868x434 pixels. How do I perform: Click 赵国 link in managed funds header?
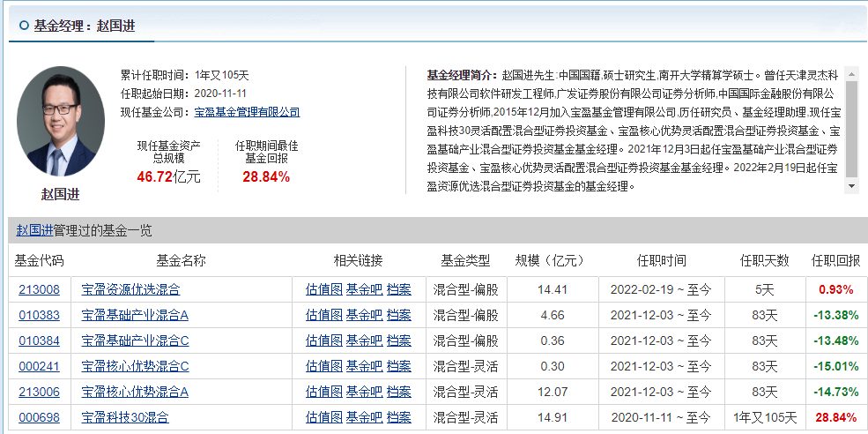coord(28,231)
